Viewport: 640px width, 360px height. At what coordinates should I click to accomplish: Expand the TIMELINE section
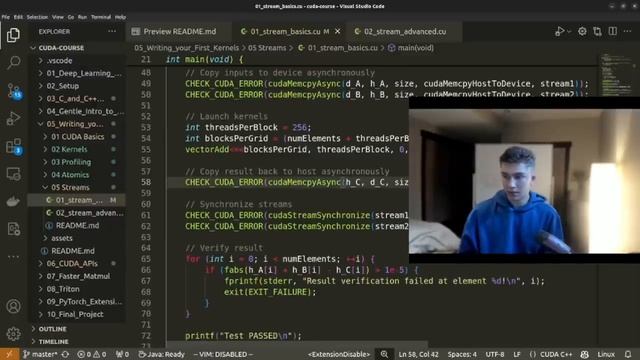pos(77,341)
